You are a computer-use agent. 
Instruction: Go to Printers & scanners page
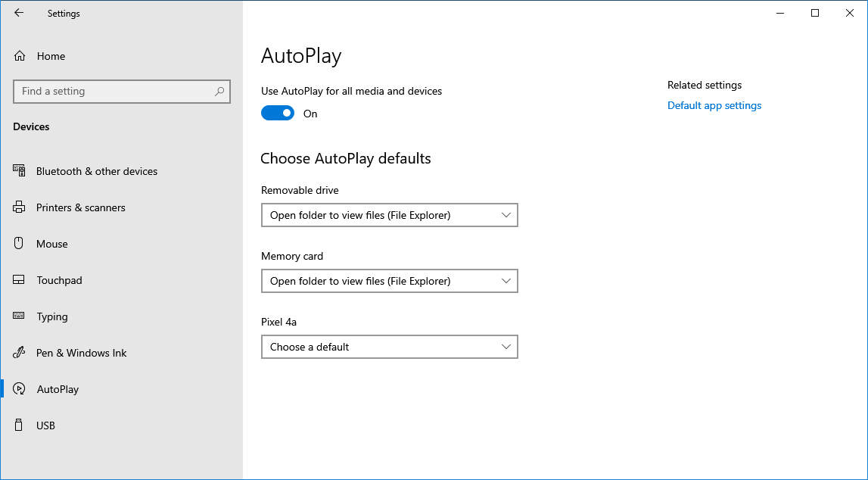pos(80,207)
